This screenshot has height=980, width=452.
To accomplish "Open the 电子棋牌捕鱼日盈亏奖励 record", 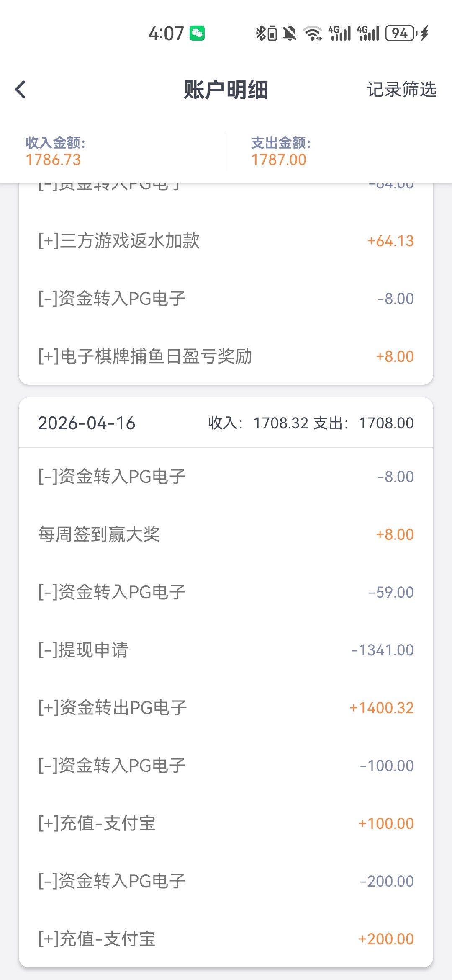I will (226, 356).
